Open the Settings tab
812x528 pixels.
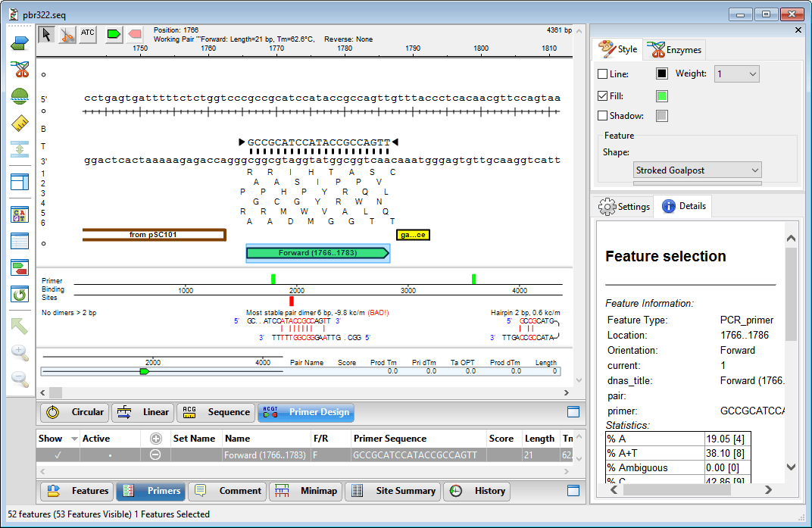(x=624, y=206)
